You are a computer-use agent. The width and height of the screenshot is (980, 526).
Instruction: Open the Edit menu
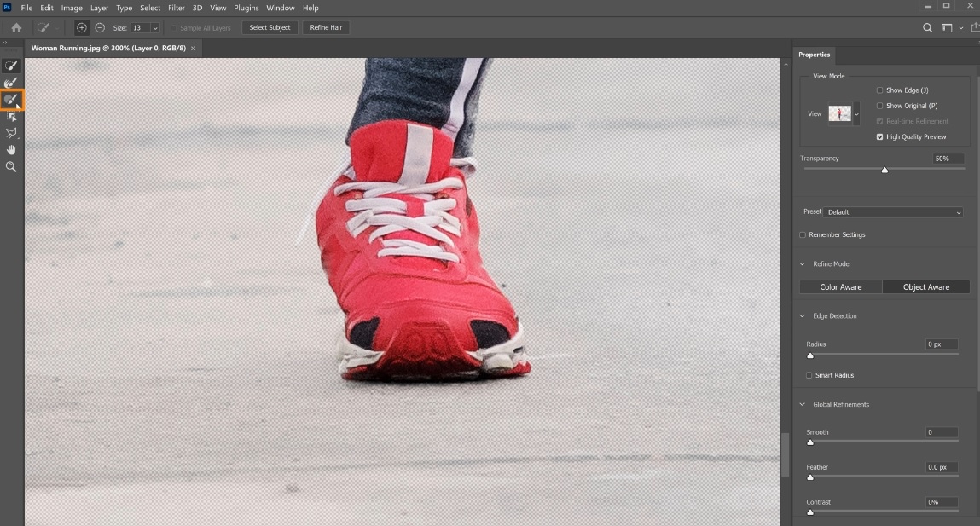tap(47, 8)
